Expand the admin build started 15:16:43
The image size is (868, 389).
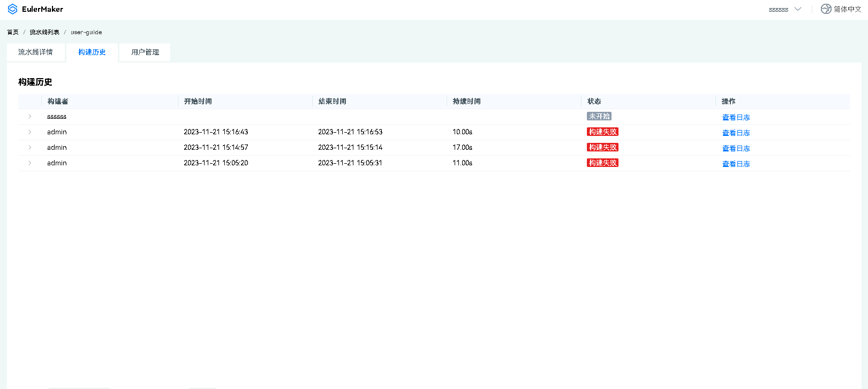coord(30,132)
